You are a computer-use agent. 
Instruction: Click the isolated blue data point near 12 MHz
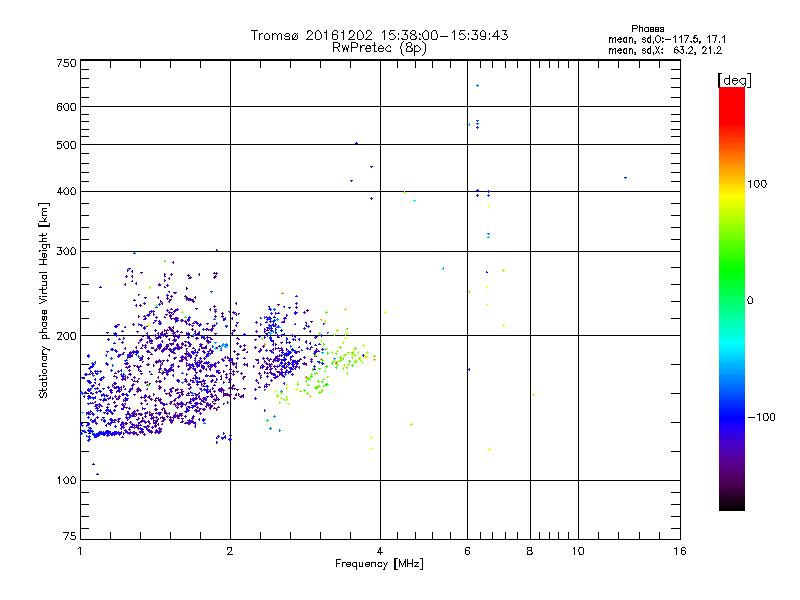point(626,178)
